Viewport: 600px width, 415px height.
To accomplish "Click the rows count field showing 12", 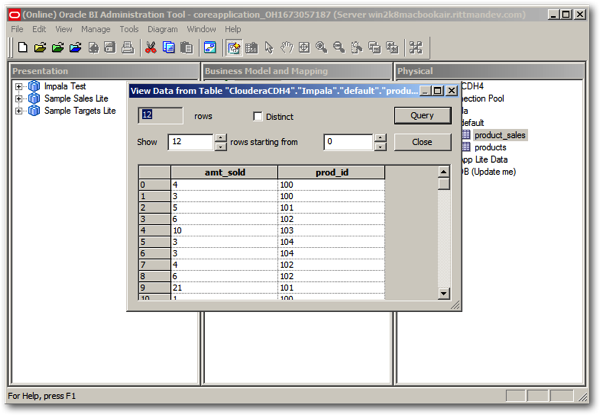I will coord(160,115).
